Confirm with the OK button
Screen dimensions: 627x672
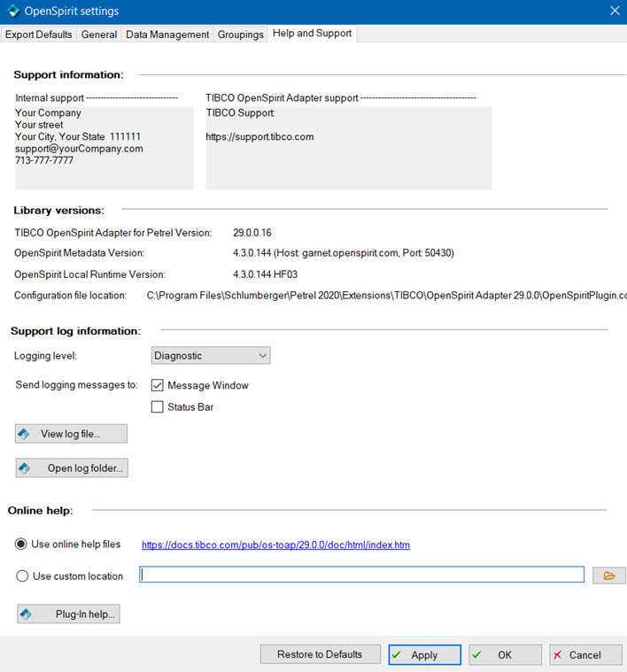[x=505, y=655]
